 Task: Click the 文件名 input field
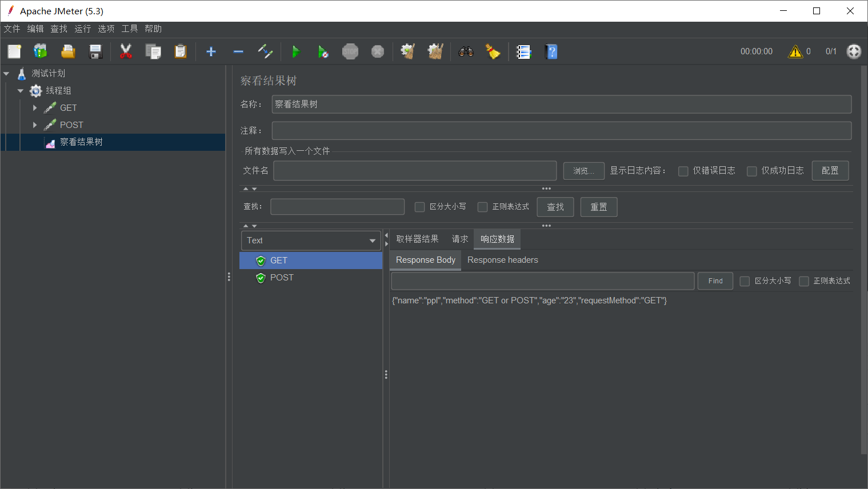415,171
